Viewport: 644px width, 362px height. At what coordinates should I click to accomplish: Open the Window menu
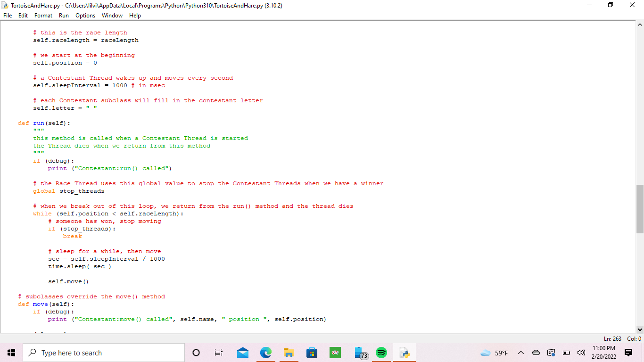click(112, 16)
